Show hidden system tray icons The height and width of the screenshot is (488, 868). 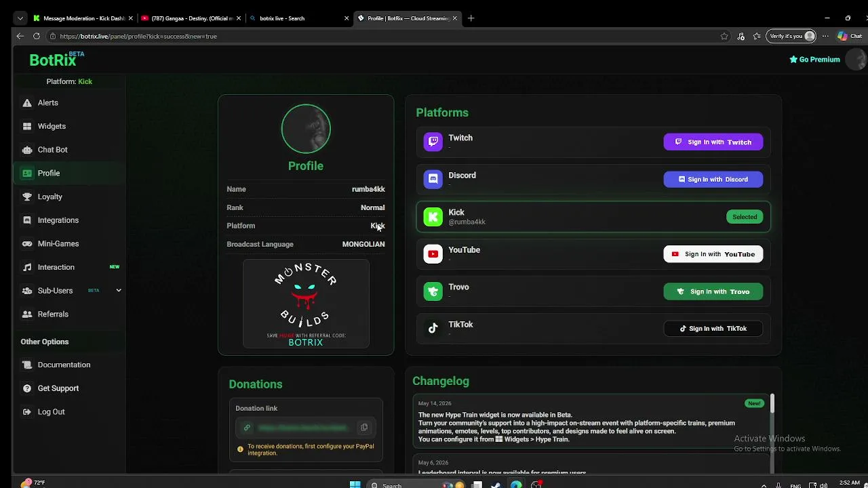point(764,485)
